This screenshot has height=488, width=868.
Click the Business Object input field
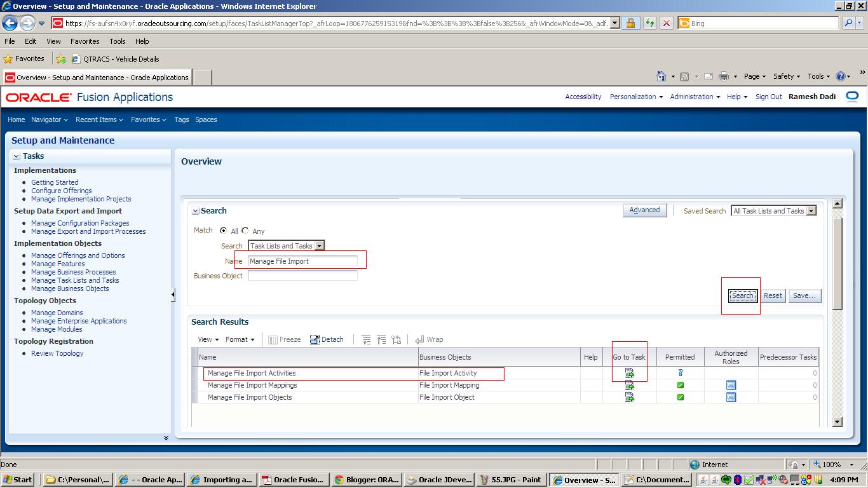pos(302,275)
